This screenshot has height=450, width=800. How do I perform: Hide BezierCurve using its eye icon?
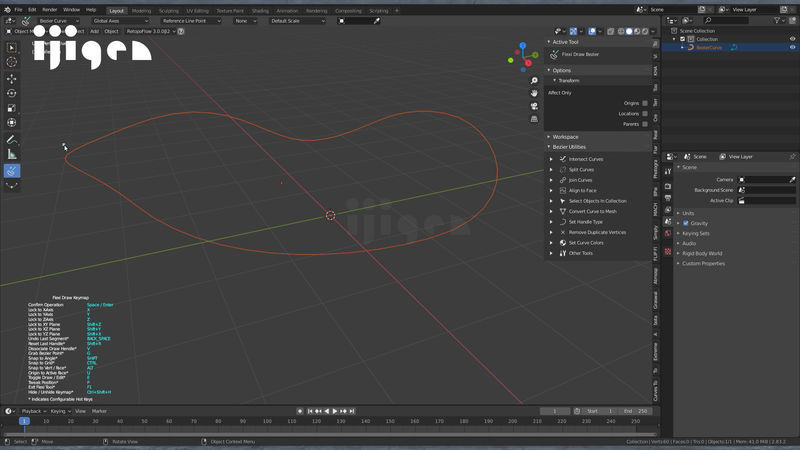coord(792,47)
